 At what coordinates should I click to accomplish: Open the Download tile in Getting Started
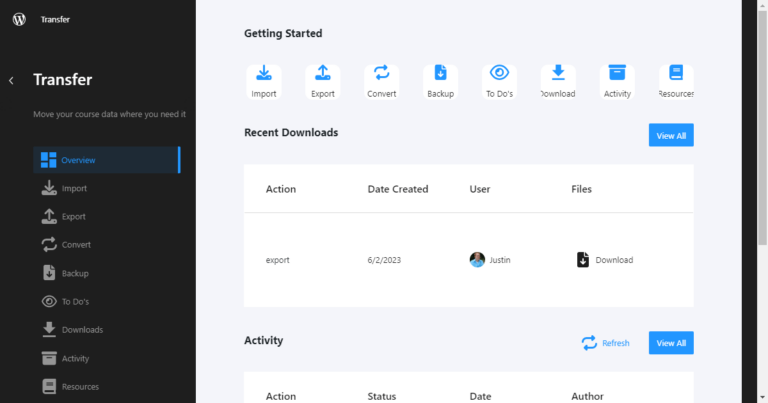click(x=558, y=82)
